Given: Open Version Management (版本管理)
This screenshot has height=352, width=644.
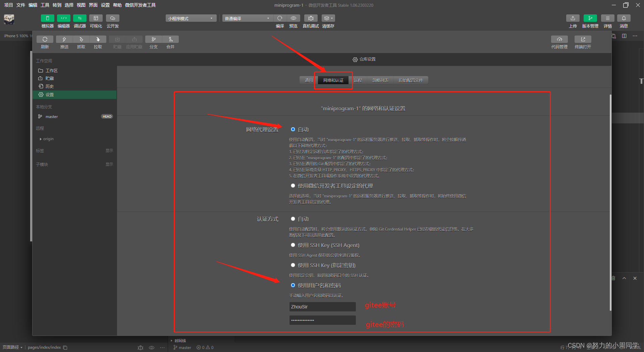Looking at the screenshot, I should click(x=590, y=18).
